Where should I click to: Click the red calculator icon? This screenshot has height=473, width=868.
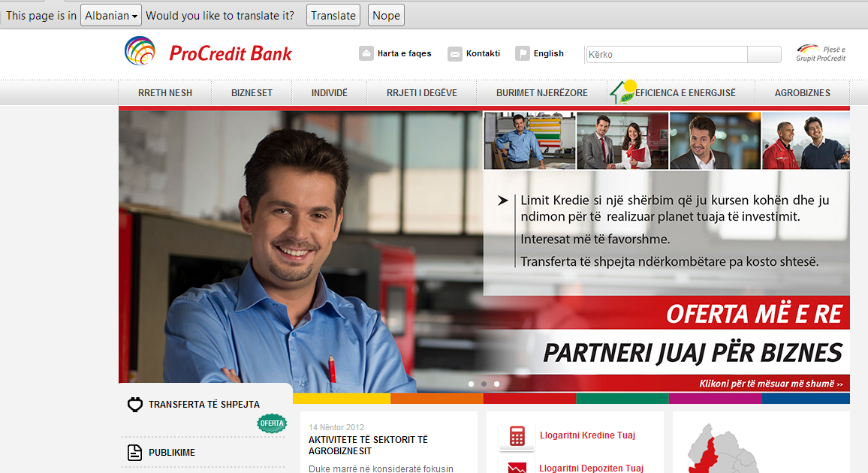[x=517, y=436]
